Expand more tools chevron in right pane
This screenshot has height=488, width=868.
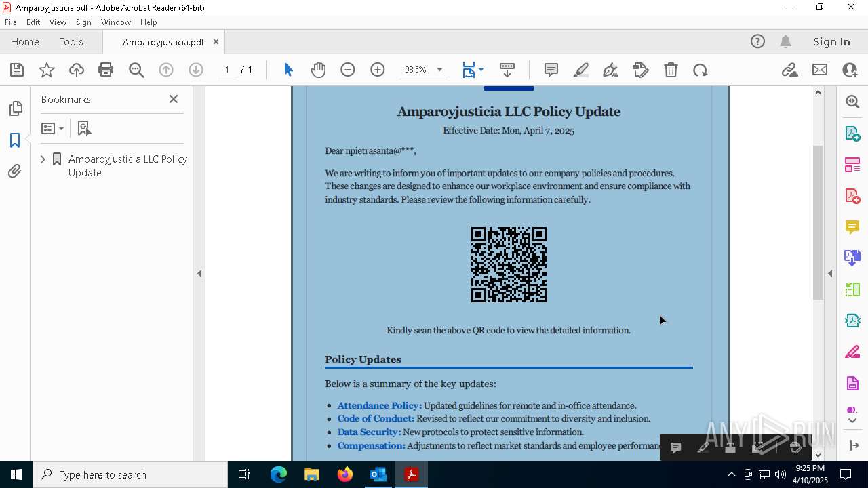tap(852, 421)
